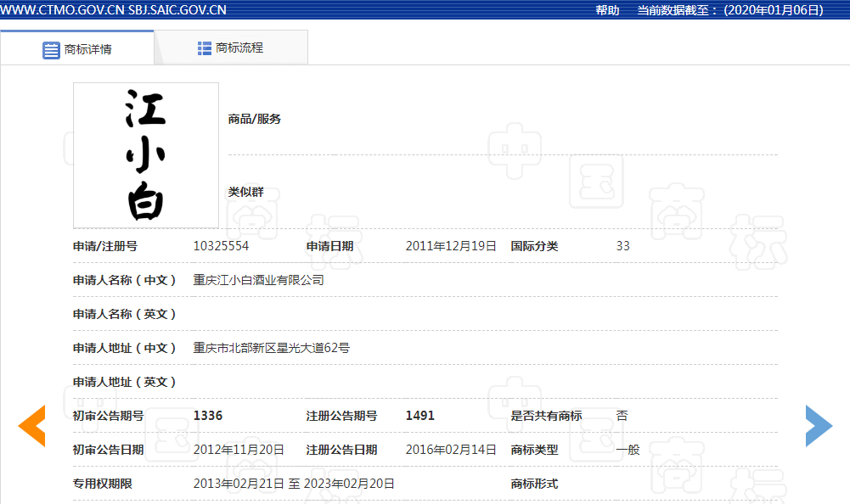
Task: Select international class value 33
Action: pyautogui.click(x=623, y=246)
